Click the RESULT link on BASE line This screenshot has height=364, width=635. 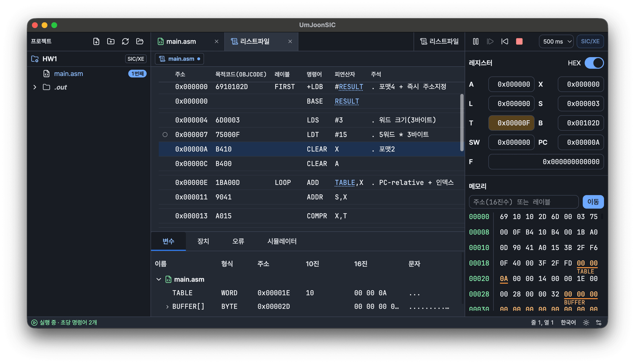pyautogui.click(x=347, y=101)
